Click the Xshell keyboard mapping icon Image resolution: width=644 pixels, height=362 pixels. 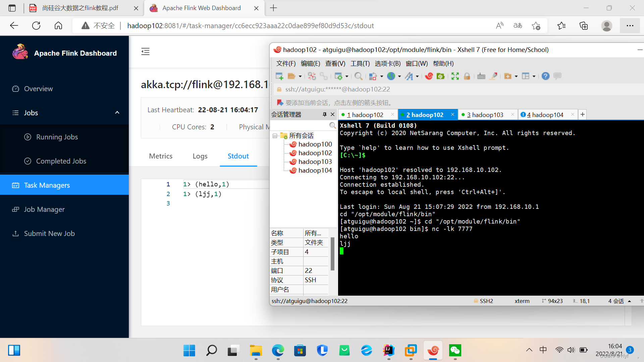(x=481, y=76)
